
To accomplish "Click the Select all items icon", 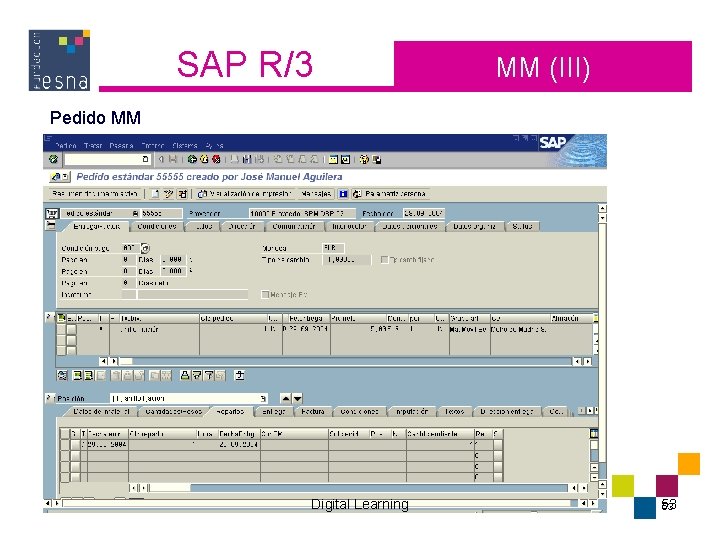I will click(x=78, y=376).
